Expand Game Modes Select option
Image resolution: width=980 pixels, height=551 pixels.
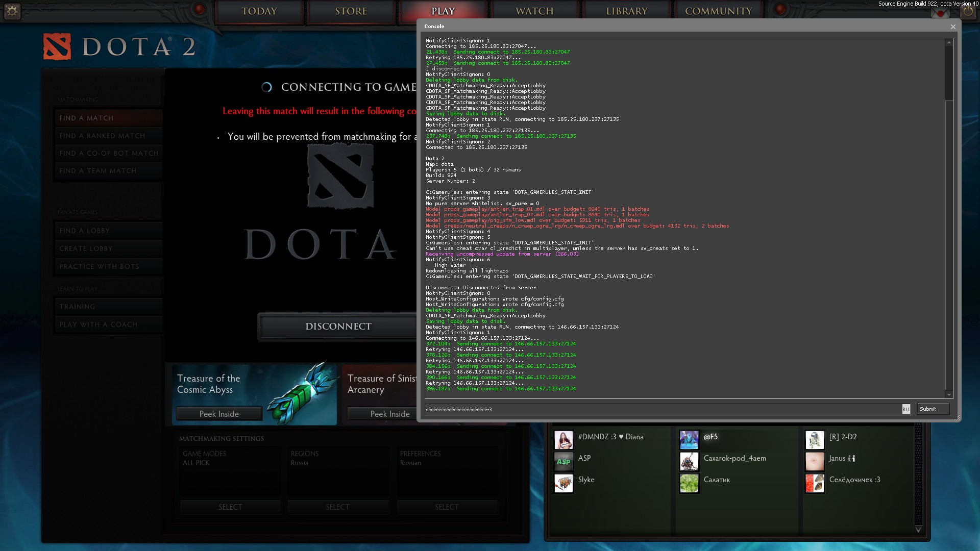click(230, 507)
